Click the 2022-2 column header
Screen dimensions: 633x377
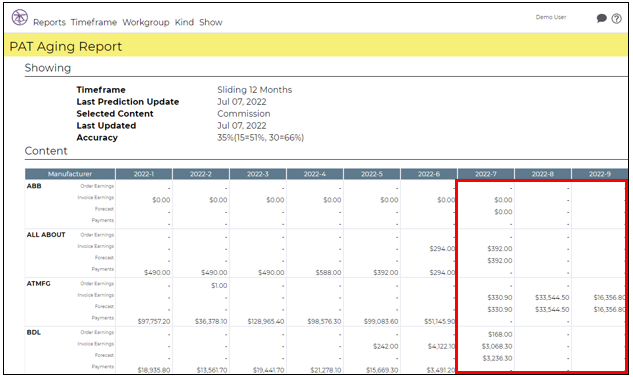(x=201, y=174)
